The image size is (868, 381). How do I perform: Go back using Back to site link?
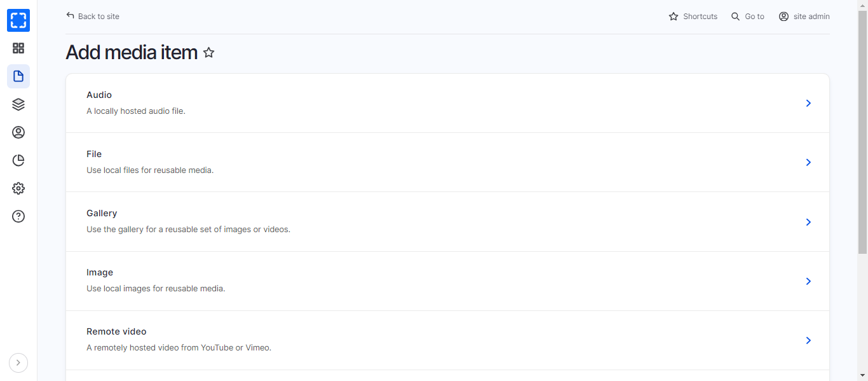pos(93,17)
